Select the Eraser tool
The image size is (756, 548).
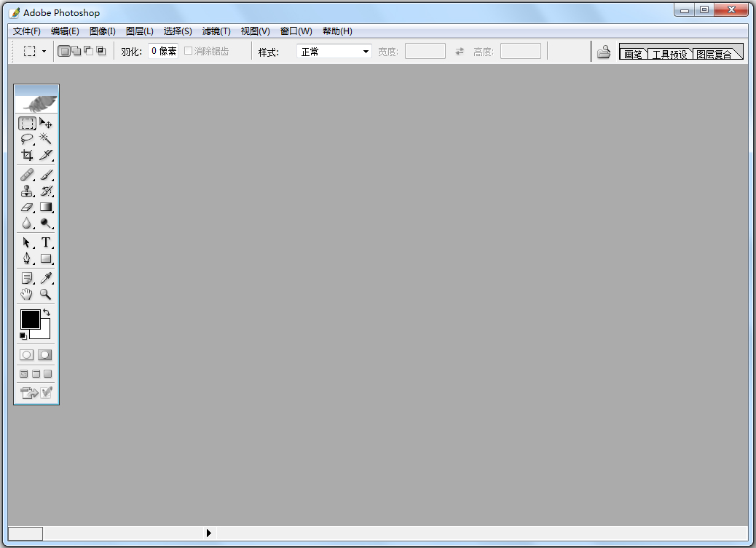[27, 207]
